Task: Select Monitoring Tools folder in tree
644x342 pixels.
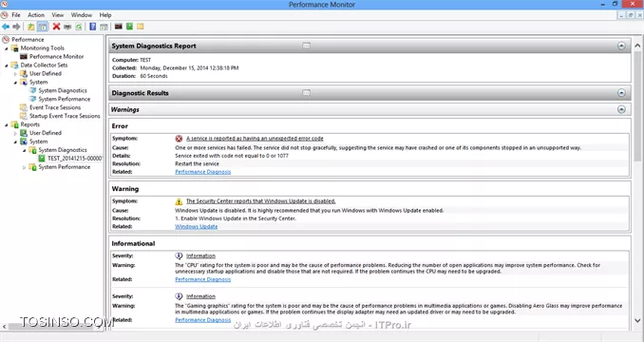Action: [43, 48]
